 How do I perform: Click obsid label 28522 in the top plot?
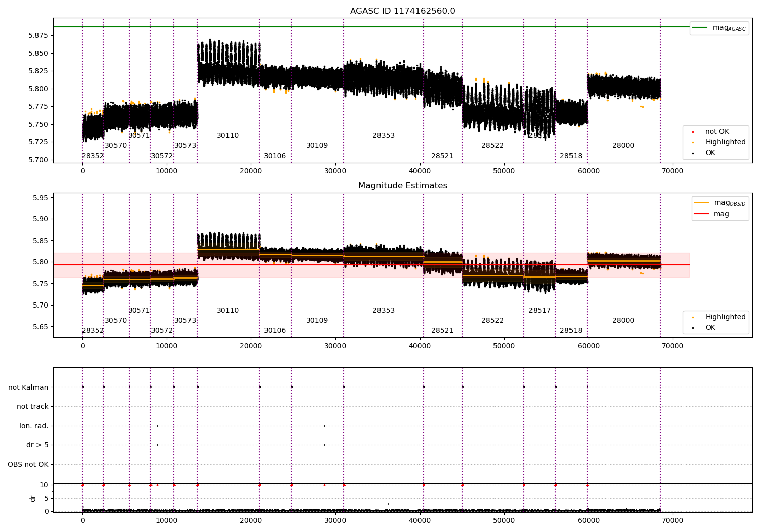pos(492,146)
